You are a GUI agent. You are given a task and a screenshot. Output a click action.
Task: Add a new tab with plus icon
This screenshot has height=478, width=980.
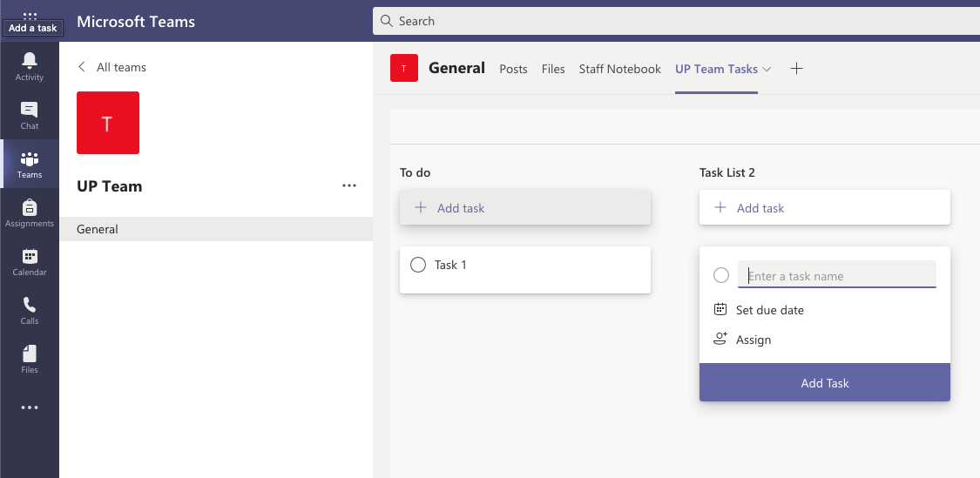click(x=796, y=69)
